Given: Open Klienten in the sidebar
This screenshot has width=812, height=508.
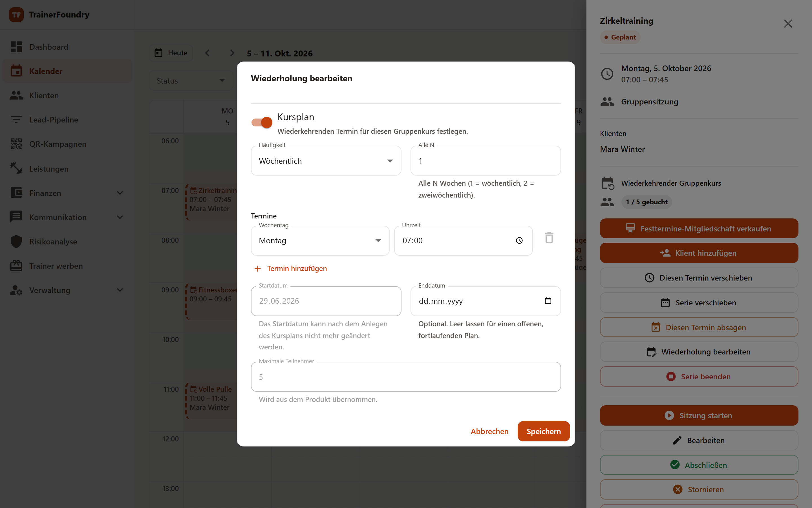Looking at the screenshot, I should pyautogui.click(x=67, y=95).
